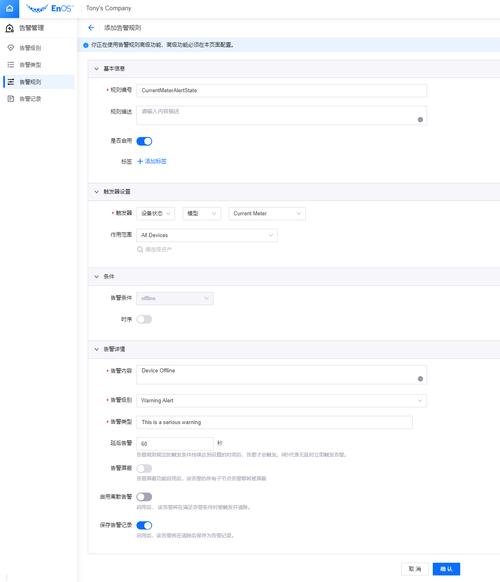Open the All Devices scope dropdown
This screenshot has width=500, height=582.
pos(207,235)
